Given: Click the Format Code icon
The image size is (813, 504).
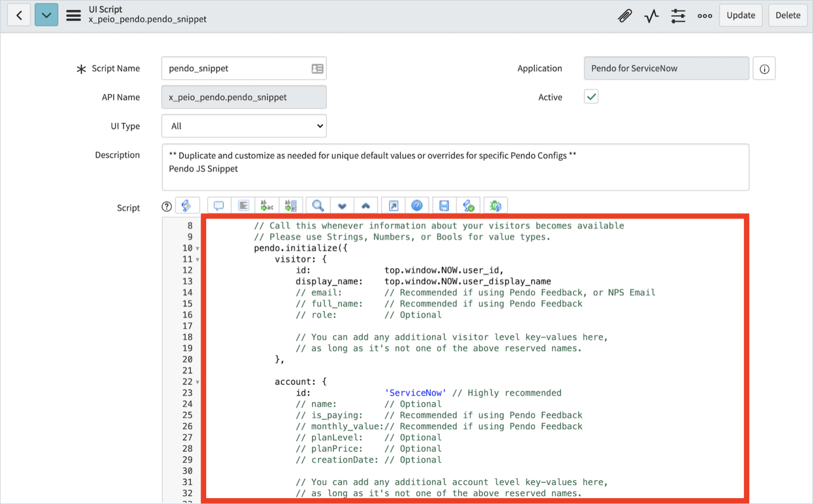Looking at the screenshot, I should point(243,206).
